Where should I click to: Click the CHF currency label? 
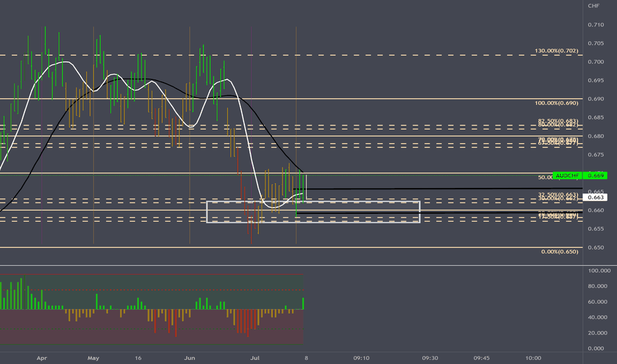click(593, 5)
